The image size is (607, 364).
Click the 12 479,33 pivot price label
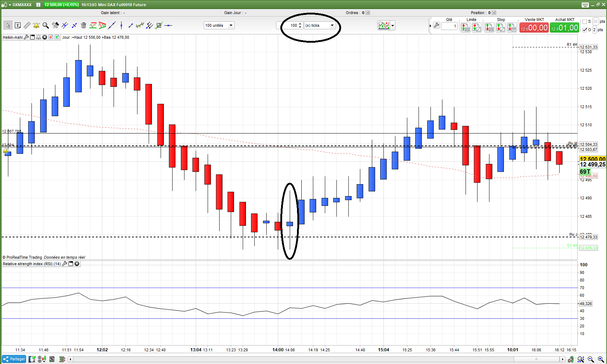[x=589, y=237]
